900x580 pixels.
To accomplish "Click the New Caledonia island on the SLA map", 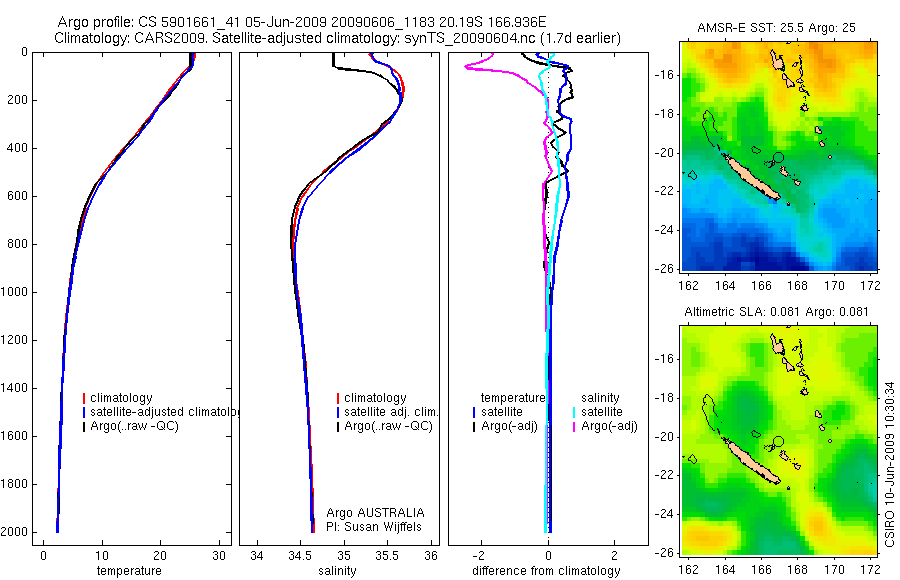I will [x=751, y=461].
